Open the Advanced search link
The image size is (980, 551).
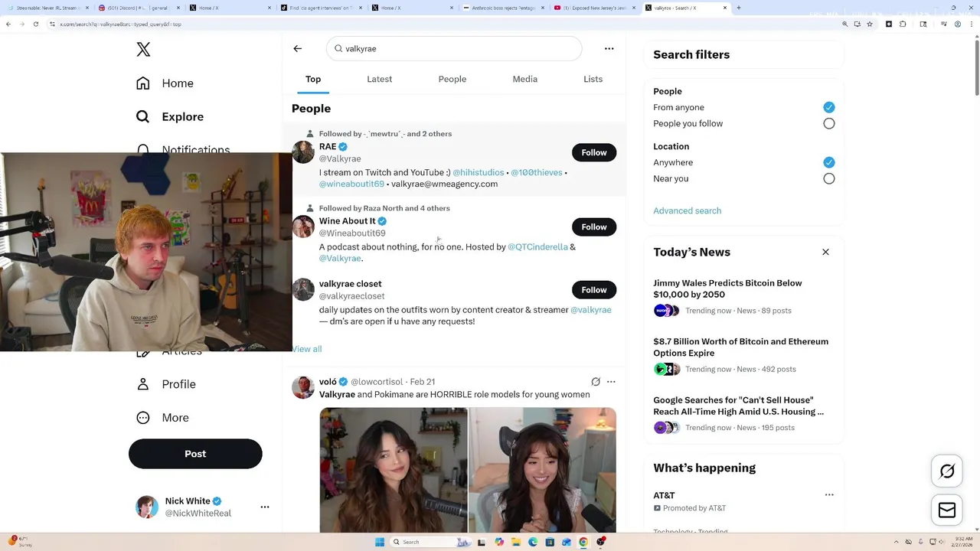(687, 210)
